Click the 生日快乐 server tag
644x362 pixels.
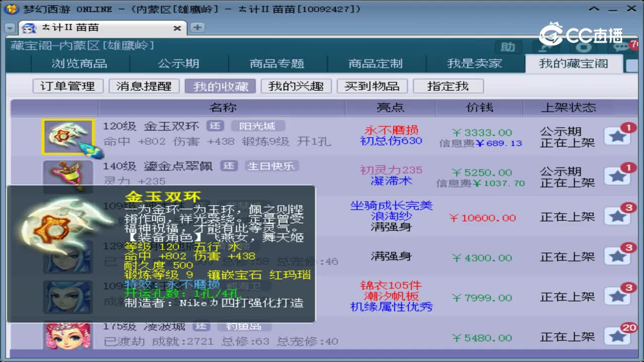coord(272,165)
